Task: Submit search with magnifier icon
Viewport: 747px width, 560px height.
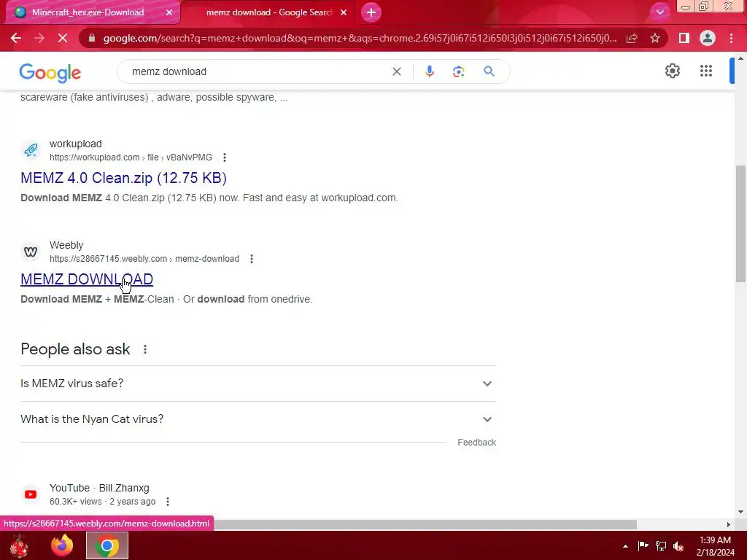Action: (x=489, y=71)
